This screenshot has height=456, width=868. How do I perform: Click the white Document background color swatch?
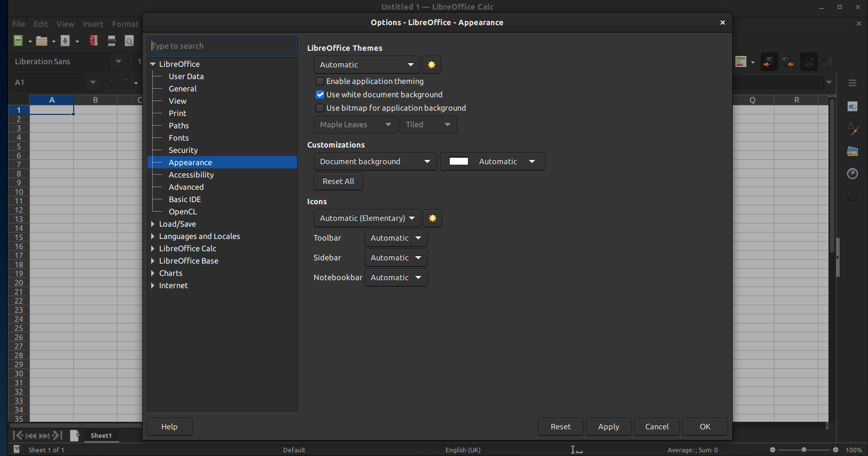point(459,161)
